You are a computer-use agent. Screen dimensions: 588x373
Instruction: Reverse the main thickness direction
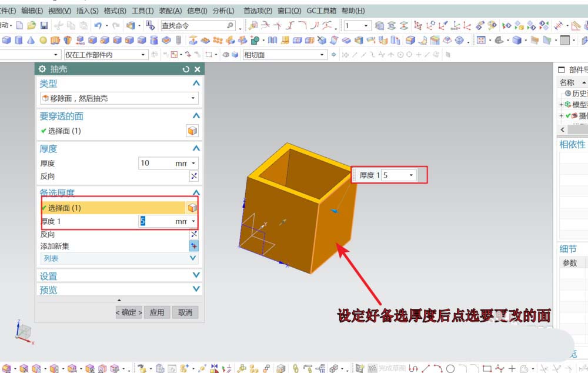tap(194, 176)
